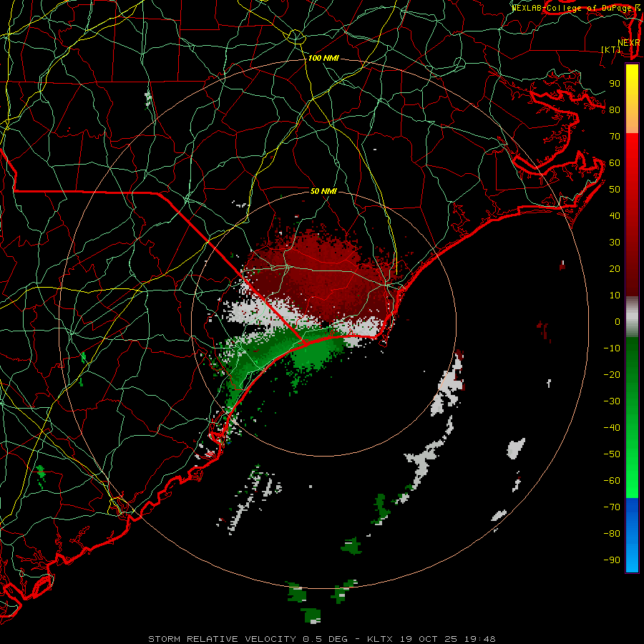
Task: Click the "NEXLAB-College of DuPage" header text
Action: tap(572, 8)
